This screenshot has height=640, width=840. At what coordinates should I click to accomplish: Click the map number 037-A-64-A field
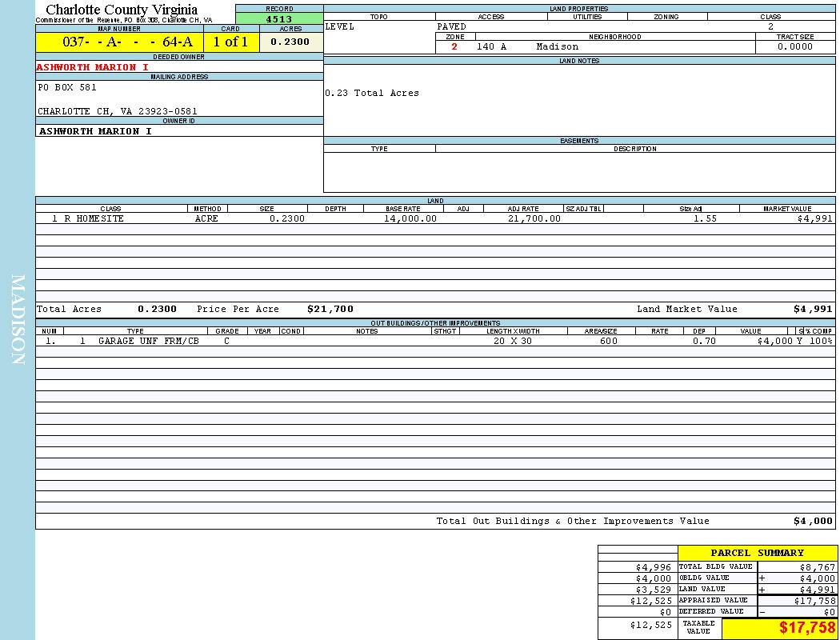(118, 42)
